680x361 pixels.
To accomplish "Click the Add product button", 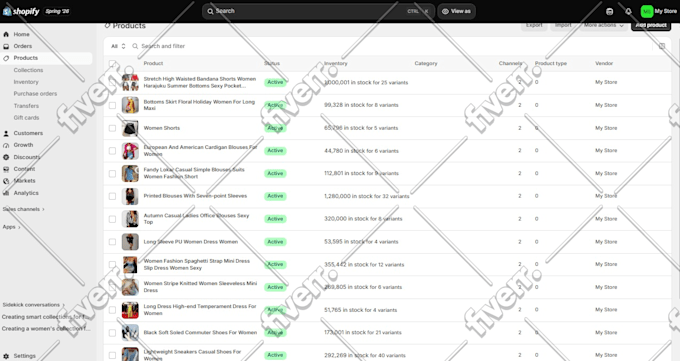I will click(x=651, y=25).
